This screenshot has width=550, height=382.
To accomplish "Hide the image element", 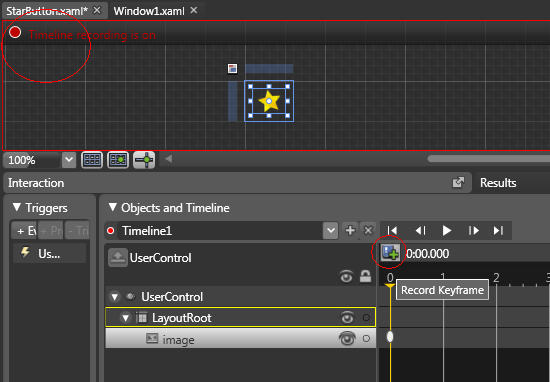I will 347,339.
